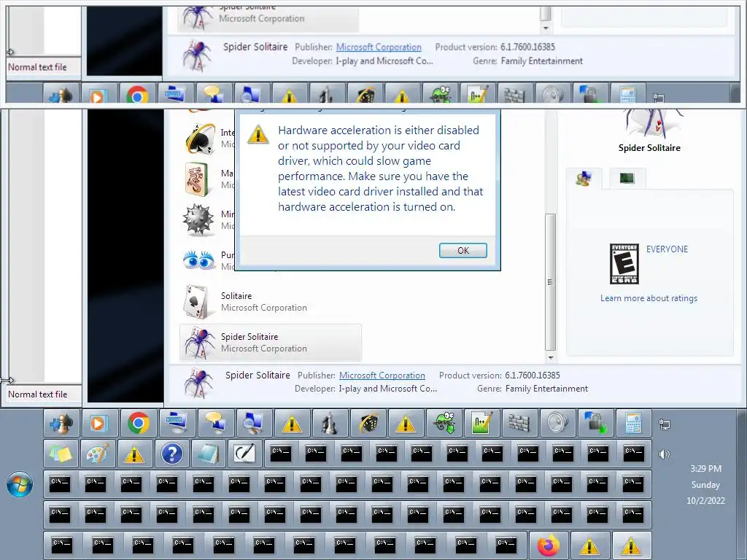Click the Normal text file status bar label
Screen dimensions: 747x560
[x=38, y=394]
